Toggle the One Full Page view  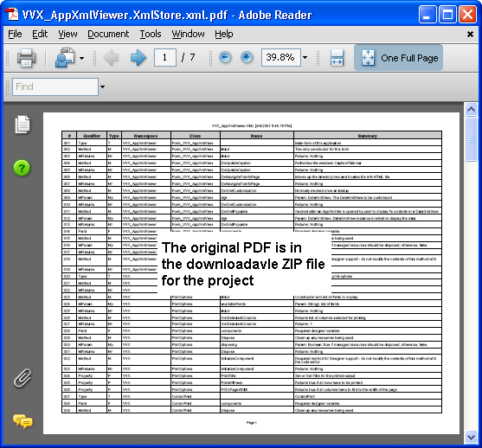(398, 58)
